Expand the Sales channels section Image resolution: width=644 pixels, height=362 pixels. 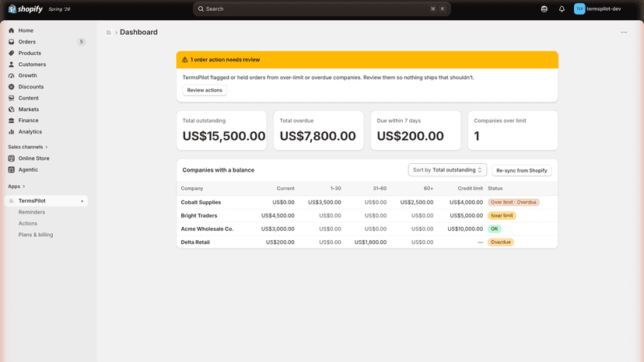(28, 147)
